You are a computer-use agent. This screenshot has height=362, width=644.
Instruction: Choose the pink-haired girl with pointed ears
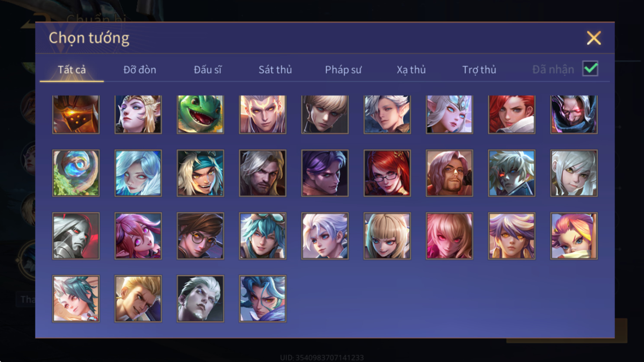pos(138,236)
